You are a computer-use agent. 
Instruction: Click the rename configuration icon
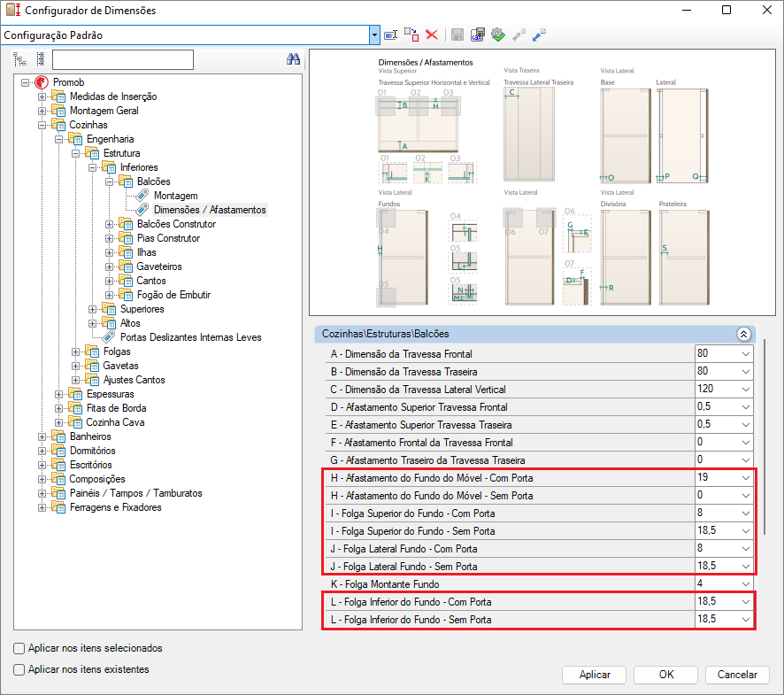390,35
